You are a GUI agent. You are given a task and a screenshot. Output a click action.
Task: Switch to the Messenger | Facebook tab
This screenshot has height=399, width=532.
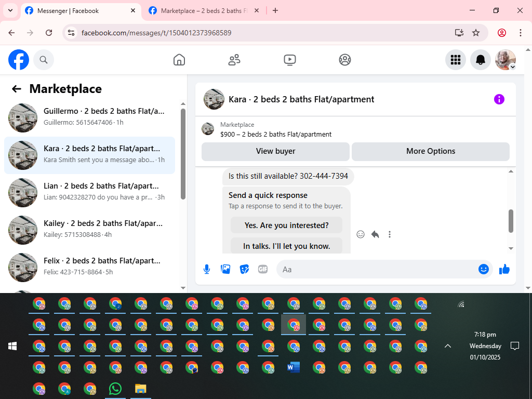pos(82,11)
